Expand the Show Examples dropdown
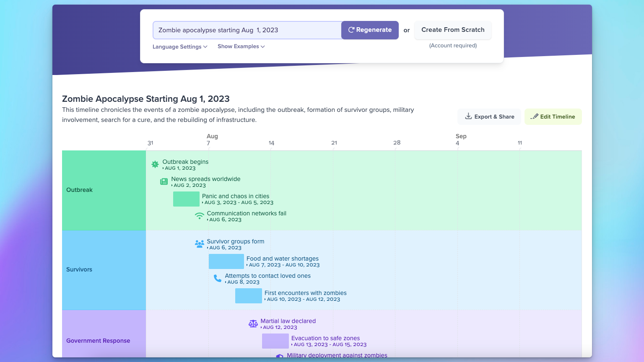This screenshot has width=644, height=362. pyautogui.click(x=241, y=47)
